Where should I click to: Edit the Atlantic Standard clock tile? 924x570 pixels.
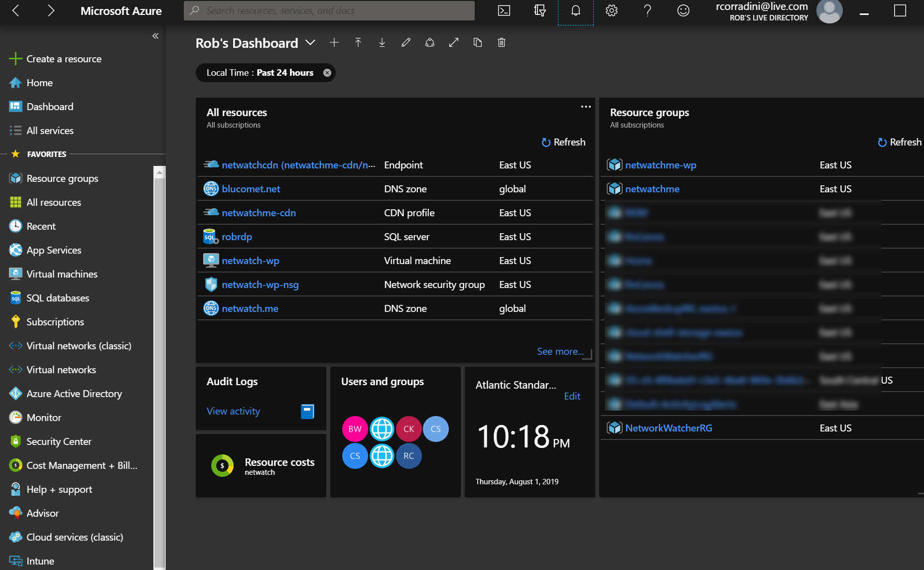[x=572, y=396]
